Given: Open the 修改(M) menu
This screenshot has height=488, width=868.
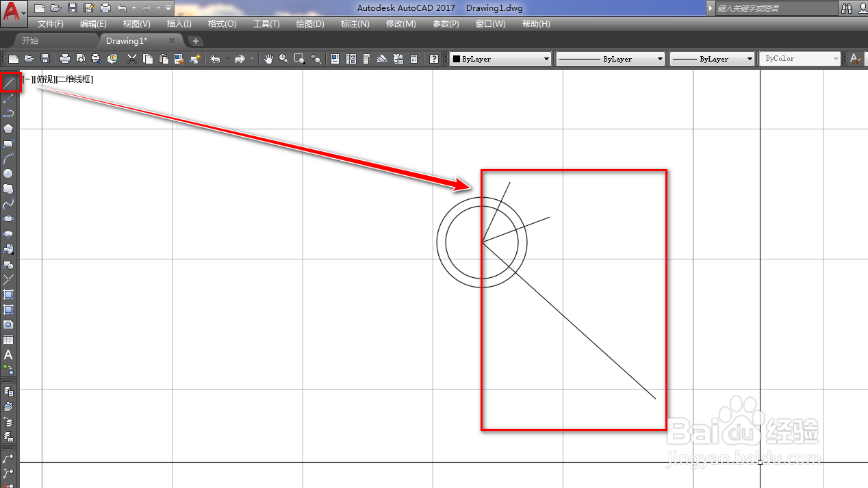Looking at the screenshot, I should click(x=401, y=24).
